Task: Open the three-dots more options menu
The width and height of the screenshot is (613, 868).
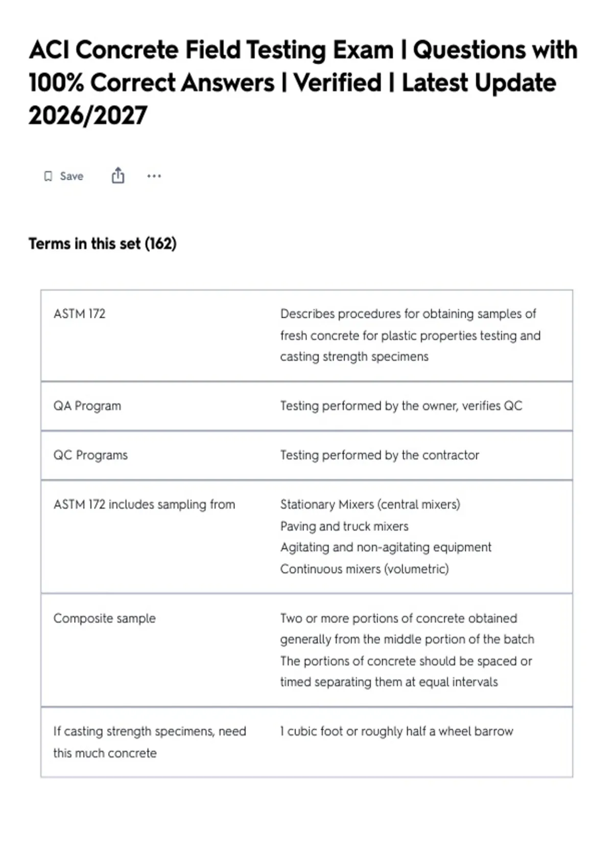Action: click(154, 176)
